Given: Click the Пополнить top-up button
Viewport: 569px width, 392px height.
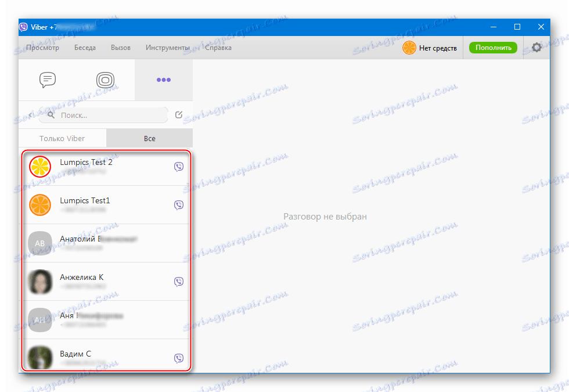Looking at the screenshot, I should (x=493, y=48).
